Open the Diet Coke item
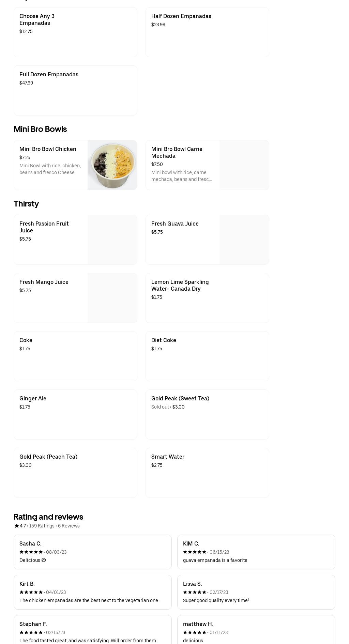349x644 pixels. [x=207, y=356]
